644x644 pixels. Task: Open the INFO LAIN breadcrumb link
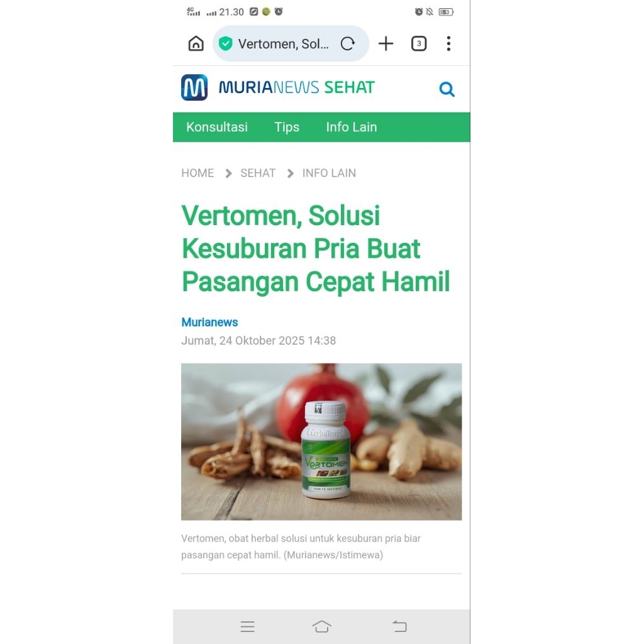coord(329,173)
